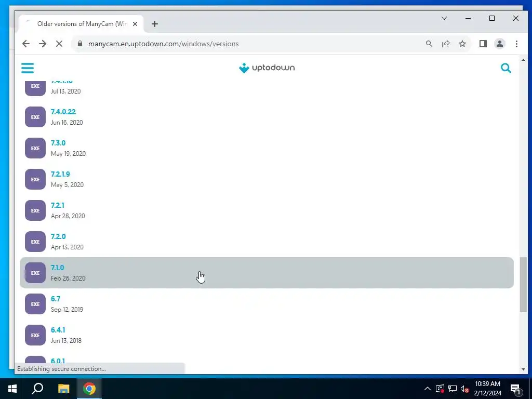Click the Jun 13, 2018 date text
Image resolution: width=532 pixels, height=399 pixels.
(66, 341)
